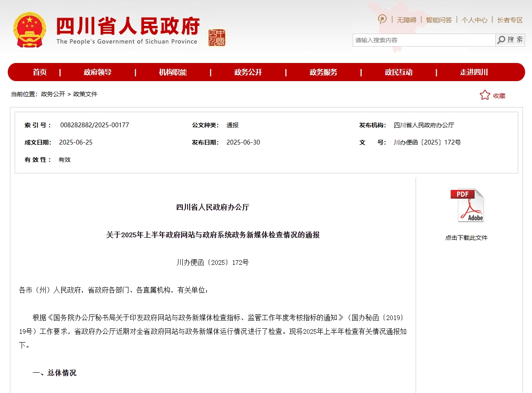Screen dimensions: 532x393
Task: Open 首页 in navigation bar
Action: [40, 72]
